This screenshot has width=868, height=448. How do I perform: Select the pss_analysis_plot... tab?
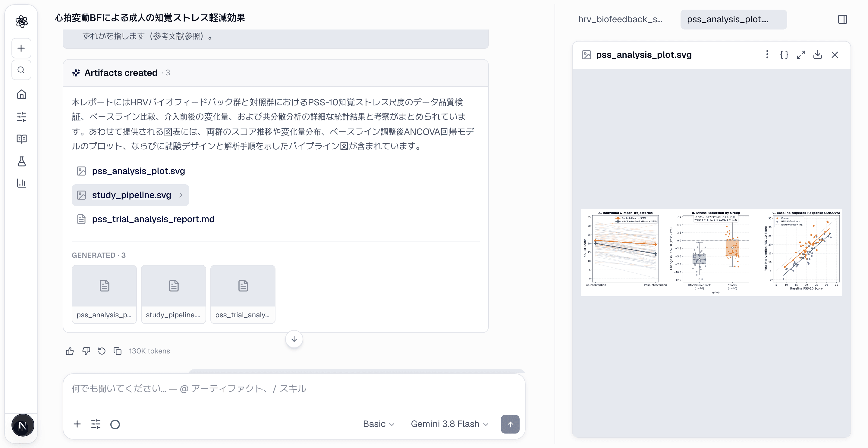734,19
